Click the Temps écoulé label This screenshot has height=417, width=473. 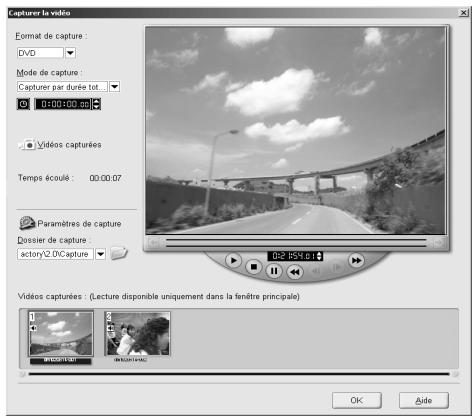(x=45, y=178)
